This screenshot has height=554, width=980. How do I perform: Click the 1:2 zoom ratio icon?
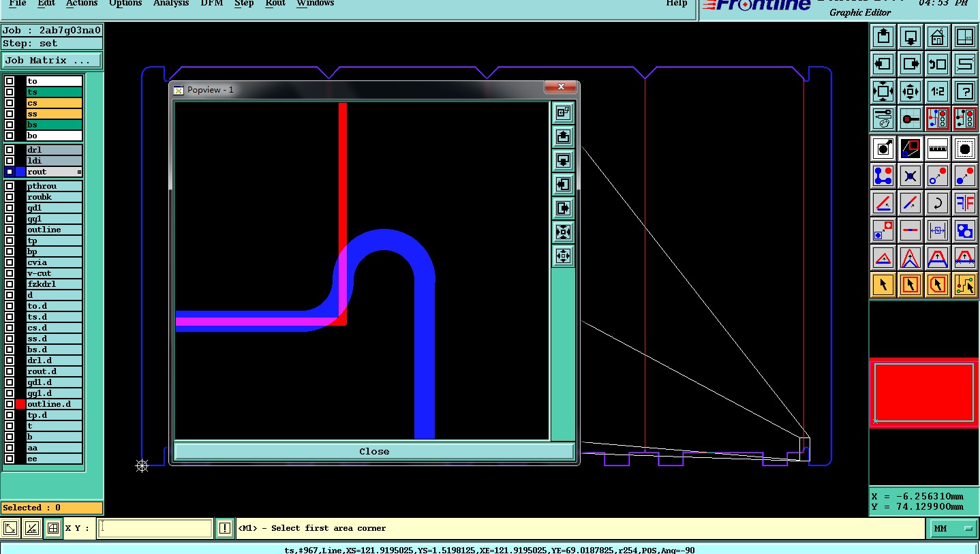coord(938,91)
